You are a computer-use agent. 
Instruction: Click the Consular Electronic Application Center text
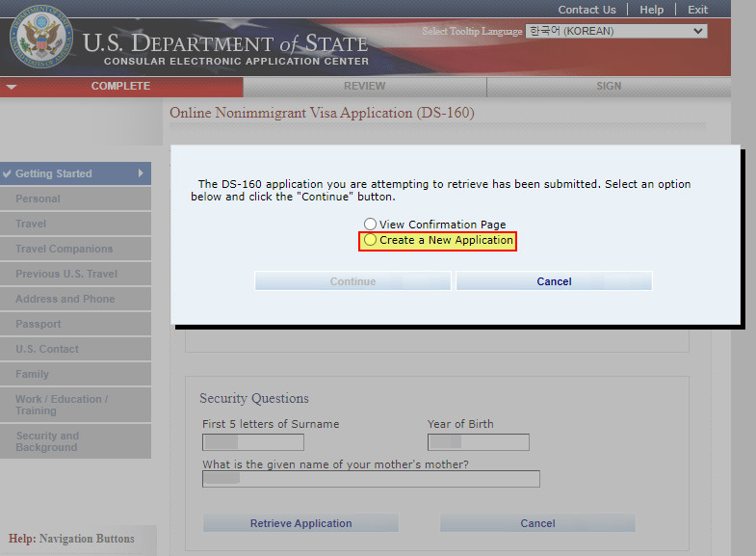[x=236, y=62]
